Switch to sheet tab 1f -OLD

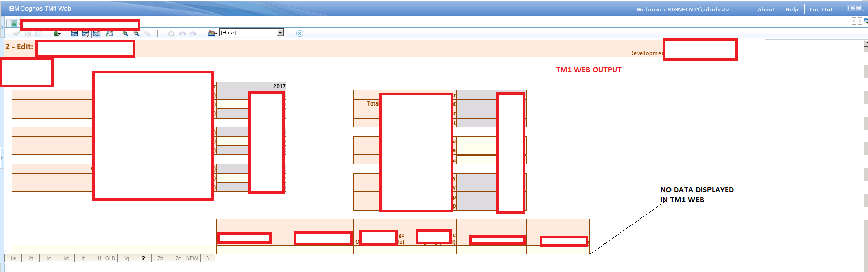click(x=105, y=258)
